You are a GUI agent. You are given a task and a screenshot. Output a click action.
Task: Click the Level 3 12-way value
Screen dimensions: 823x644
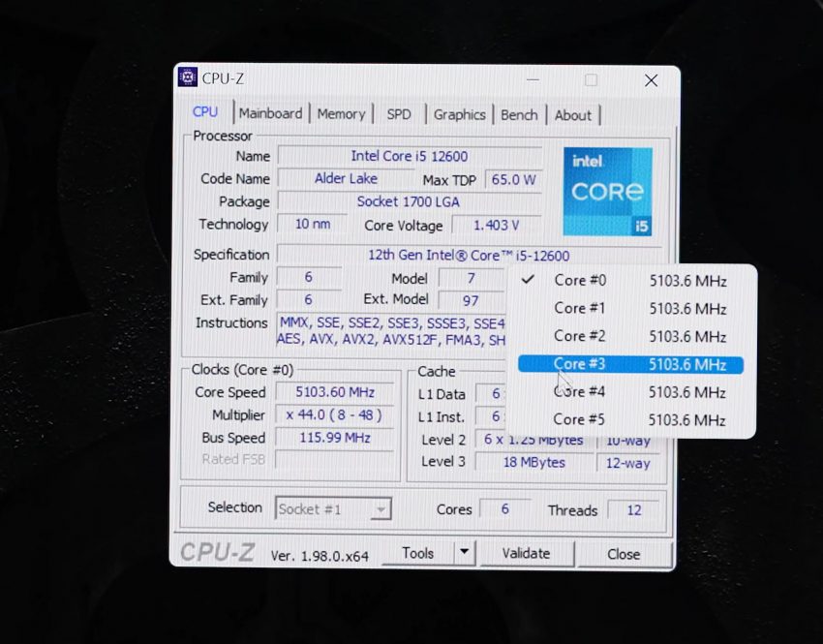point(627,464)
